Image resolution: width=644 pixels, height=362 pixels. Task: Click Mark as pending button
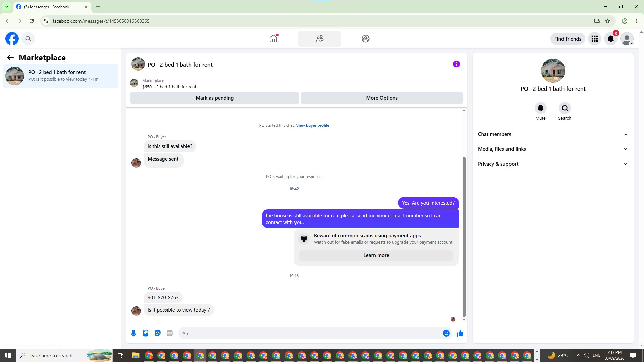(x=215, y=98)
